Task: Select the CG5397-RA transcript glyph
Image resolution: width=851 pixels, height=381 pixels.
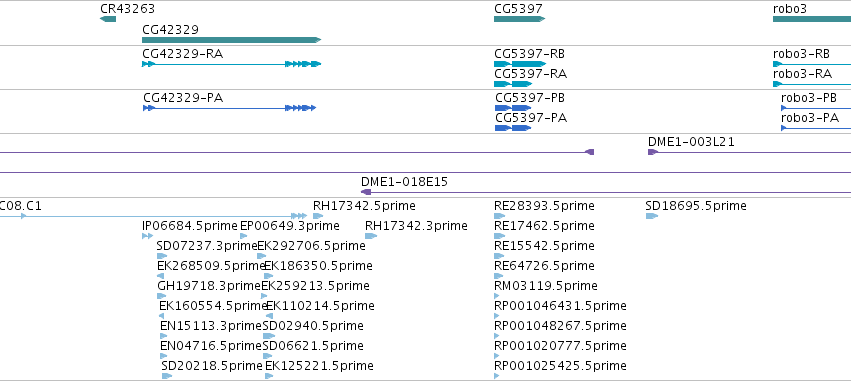Action: tap(513, 84)
